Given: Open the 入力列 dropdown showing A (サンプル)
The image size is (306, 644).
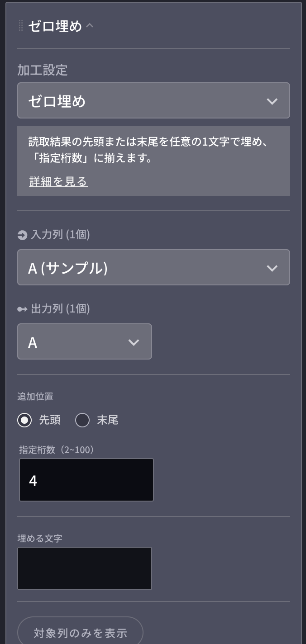Looking at the screenshot, I should click(x=153, y=267).
